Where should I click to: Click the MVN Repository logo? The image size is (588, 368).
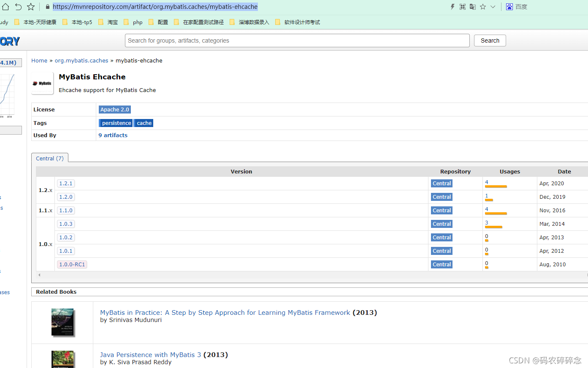(10, 41)
